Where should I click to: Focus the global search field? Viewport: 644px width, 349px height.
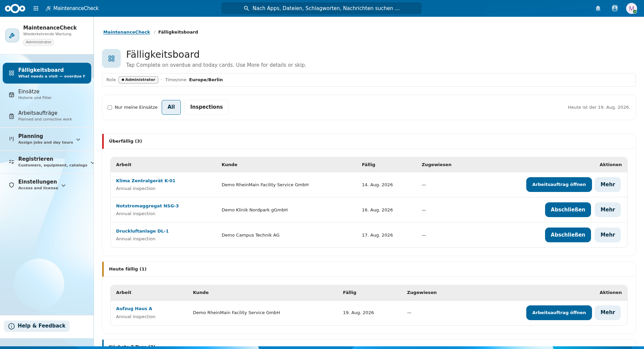321,8
